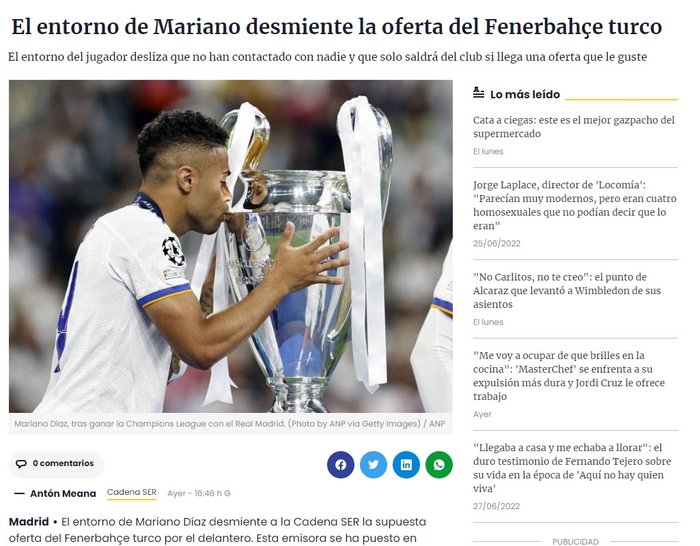Read the blind tasting gazpacho article
Image resolution: width=700 pixels, height=546 pixels.
(574, 127)
